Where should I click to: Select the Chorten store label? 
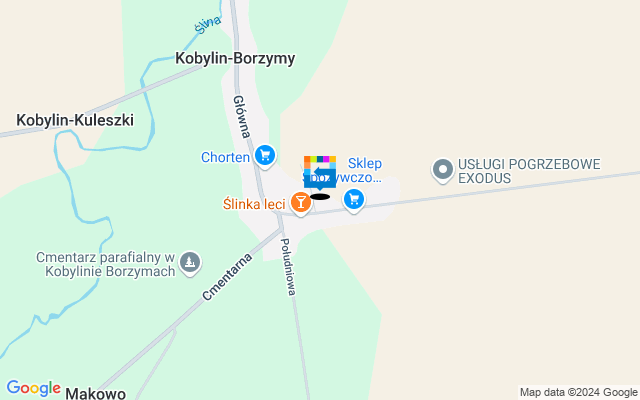(x=225, y=157)
